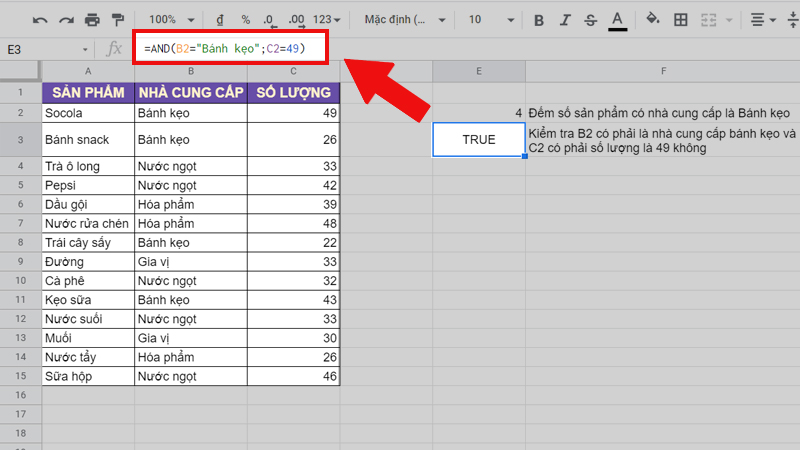Viewport: 800px width, 450px height.
Task: Print the spreadsheet with printer icon
Action: pos(92,20)
